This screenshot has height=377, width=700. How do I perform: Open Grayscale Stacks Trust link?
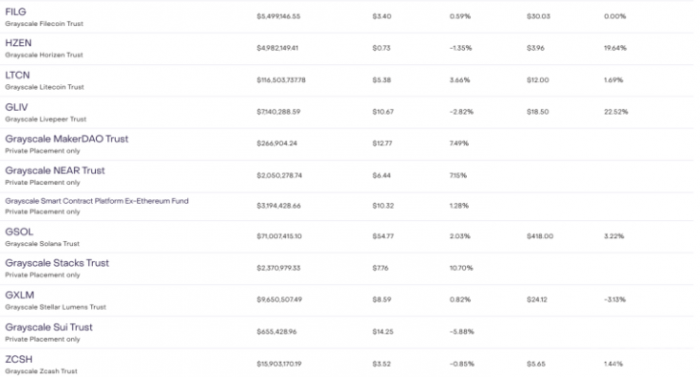coord(57,263)
